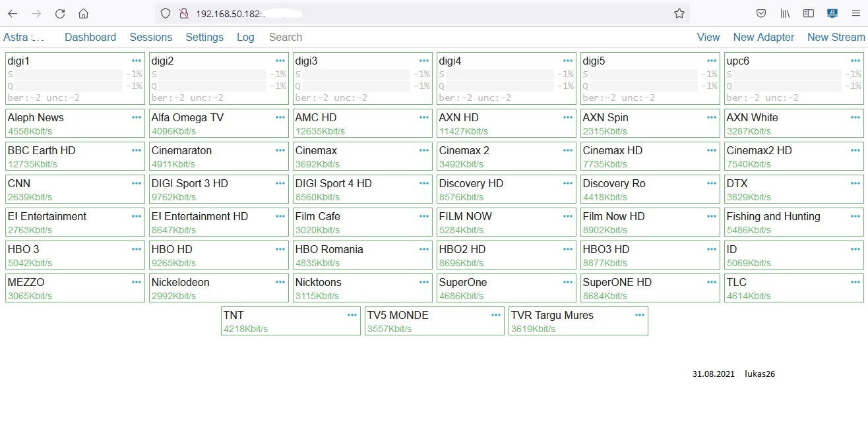The image size is (868, 427).
Task: Open the Cinemax 2 stream options
Action: (x=568, y=150)
